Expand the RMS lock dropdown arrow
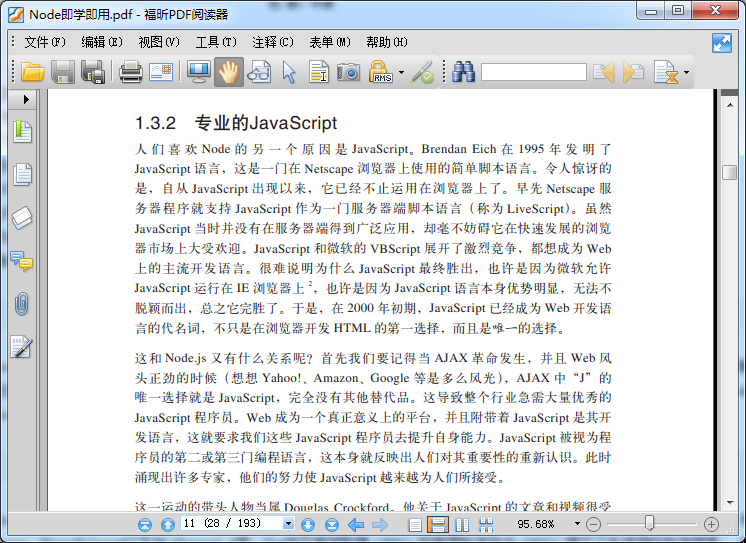Image resolution: width=746 pixels, height=543 pixels. [402, 72]
